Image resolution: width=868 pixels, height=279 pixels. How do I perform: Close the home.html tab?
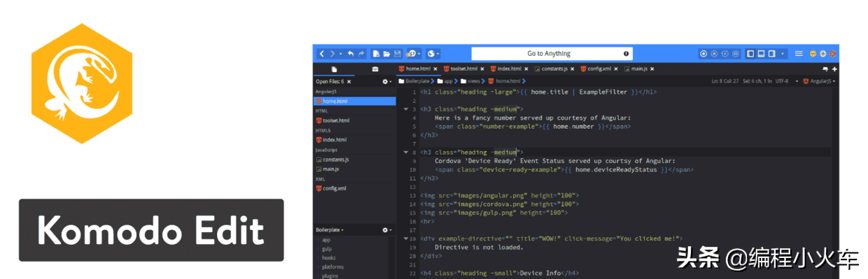(435, 69)
